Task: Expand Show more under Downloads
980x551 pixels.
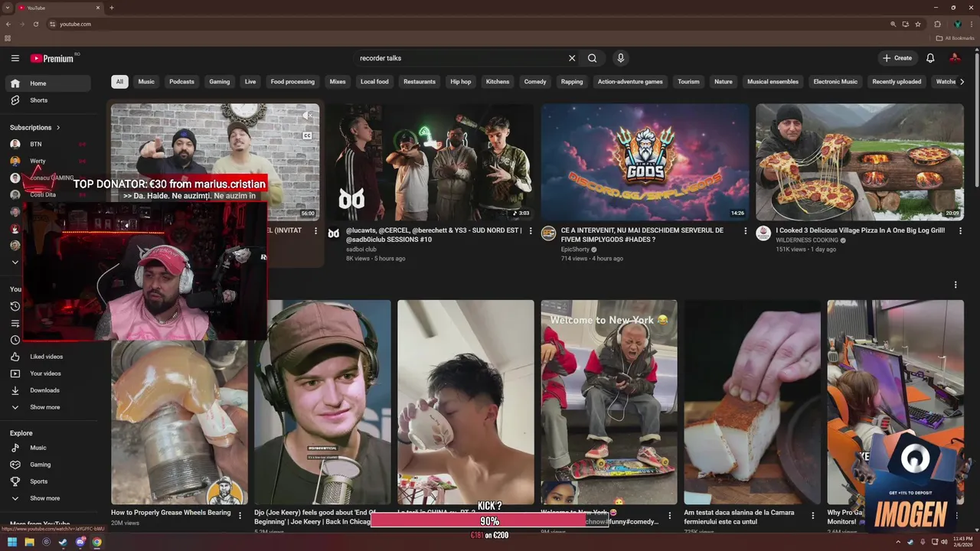Action: (x=47, y=407)
